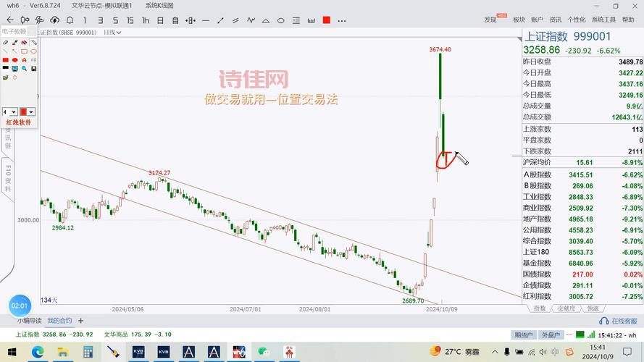The width and height of the screenshot is (644, 362).
Task: Open Microsoft Edge from taskbar
Action: coord(38,352)
